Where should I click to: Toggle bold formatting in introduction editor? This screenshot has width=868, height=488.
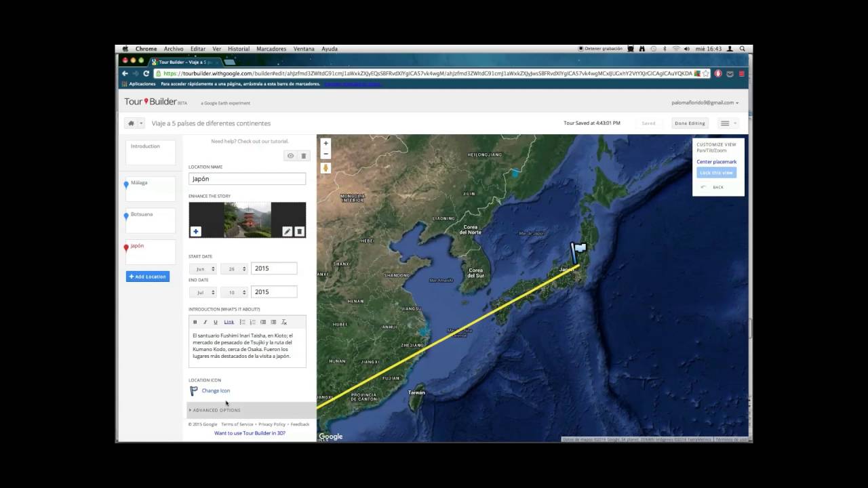point(195,322)
